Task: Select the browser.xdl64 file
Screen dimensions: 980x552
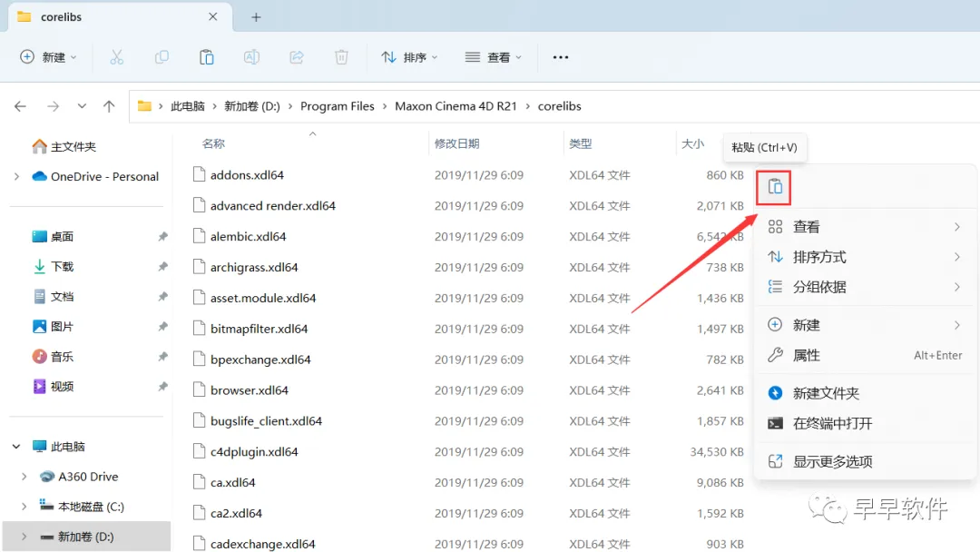Action: click(x=250, y=390)
